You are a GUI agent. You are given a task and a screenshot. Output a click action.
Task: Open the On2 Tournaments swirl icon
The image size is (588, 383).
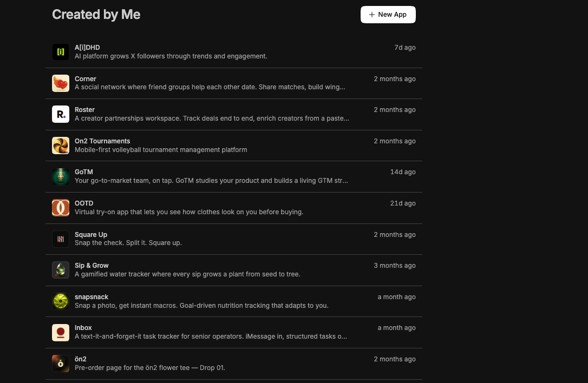tap(61, 146)
